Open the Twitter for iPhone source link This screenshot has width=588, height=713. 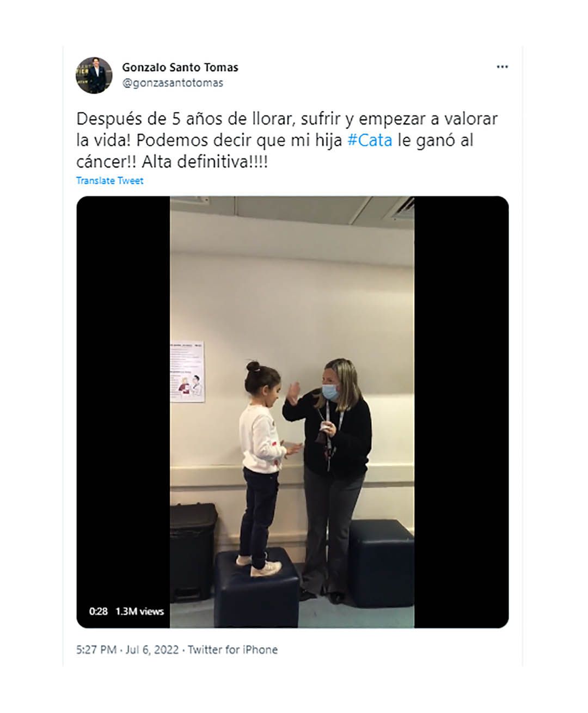pyautogui.click(x=232, y=650)
